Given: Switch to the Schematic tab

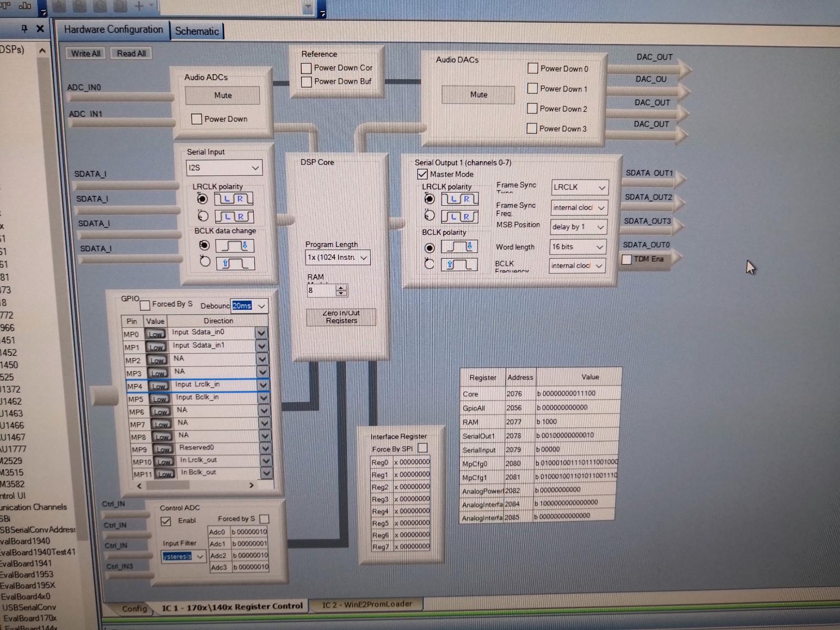Looking at the screenshot, I should pos(197,31).
